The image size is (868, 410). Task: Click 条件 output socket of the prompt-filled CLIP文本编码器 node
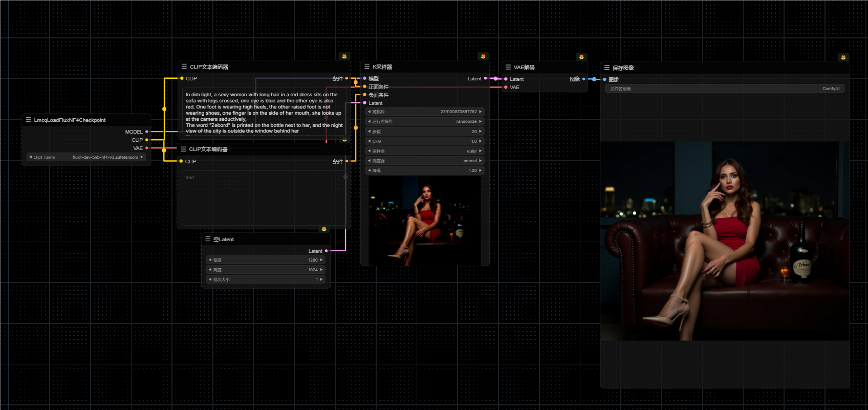[346, 78]
